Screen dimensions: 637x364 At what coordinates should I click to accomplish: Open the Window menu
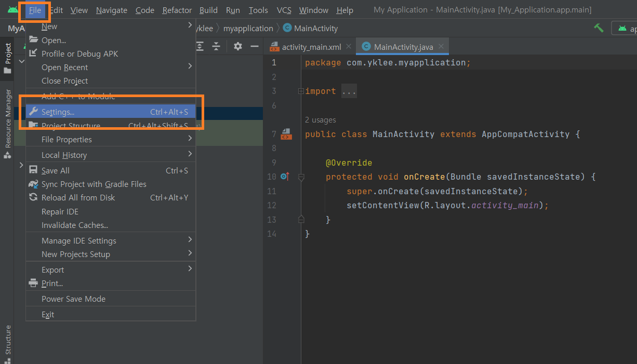[x=314, y=10]
